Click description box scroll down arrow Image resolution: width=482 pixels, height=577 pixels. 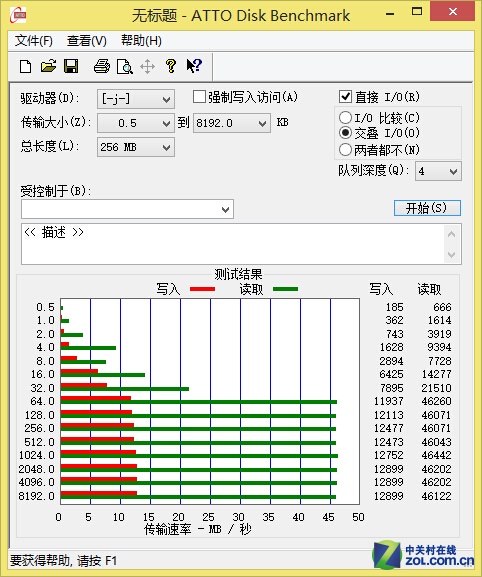pos(452,255)
